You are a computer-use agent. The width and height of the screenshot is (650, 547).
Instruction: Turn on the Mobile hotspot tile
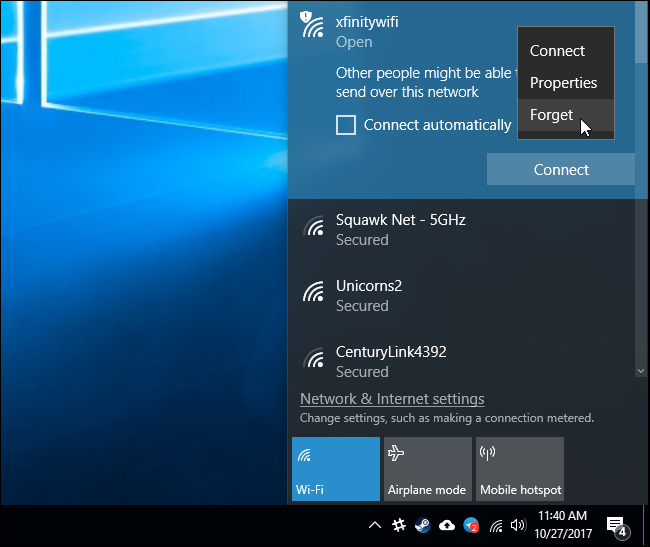coord(520,468)
